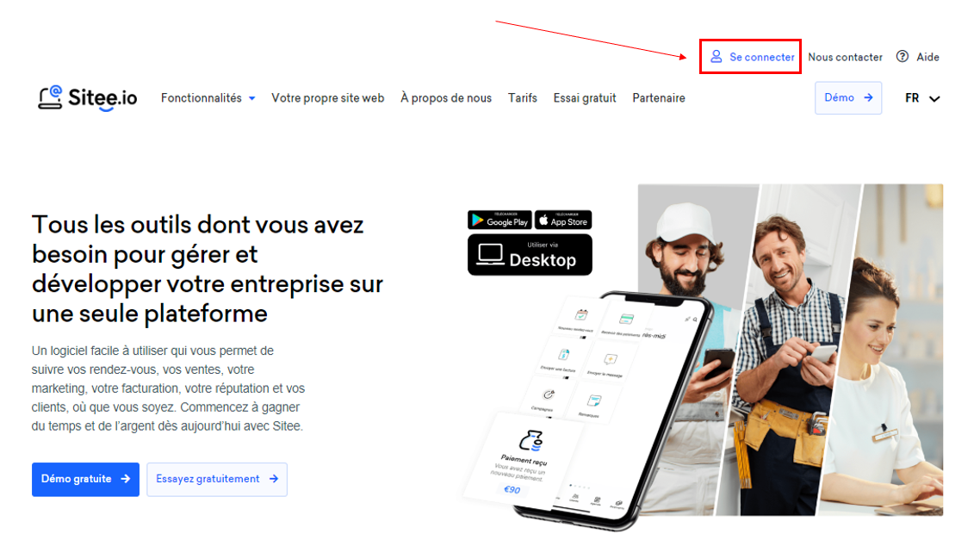
Task: Select the Essai gratuit menu item
Action: coord(585,98)
